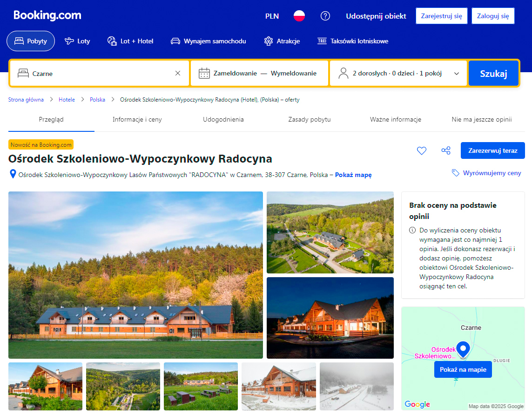The image size is (532, 416).
Task: Click the share icon next to the heart
Action: point(446,150)
